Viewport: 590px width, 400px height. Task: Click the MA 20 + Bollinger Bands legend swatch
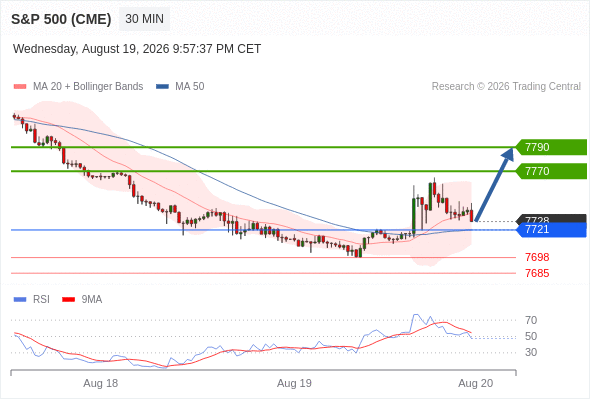tap(20, 87)
